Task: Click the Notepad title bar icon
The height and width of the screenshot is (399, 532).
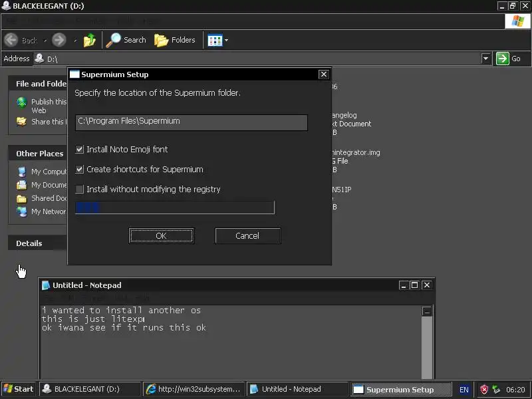Action: click(45, 285)
